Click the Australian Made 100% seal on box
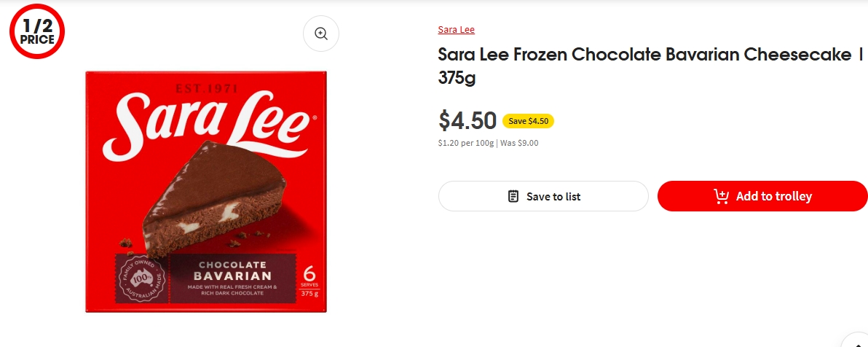Screen dimensions: 868x347 [141, 279]
